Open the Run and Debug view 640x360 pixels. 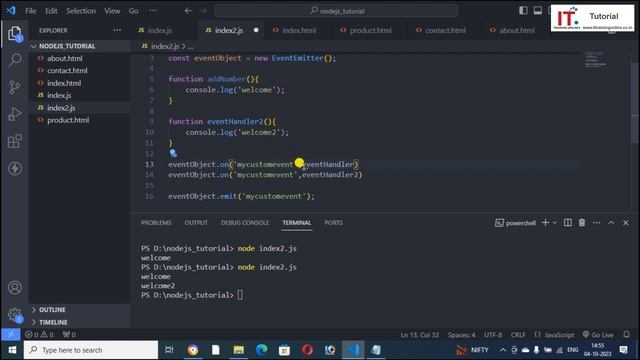click(15, 114)
